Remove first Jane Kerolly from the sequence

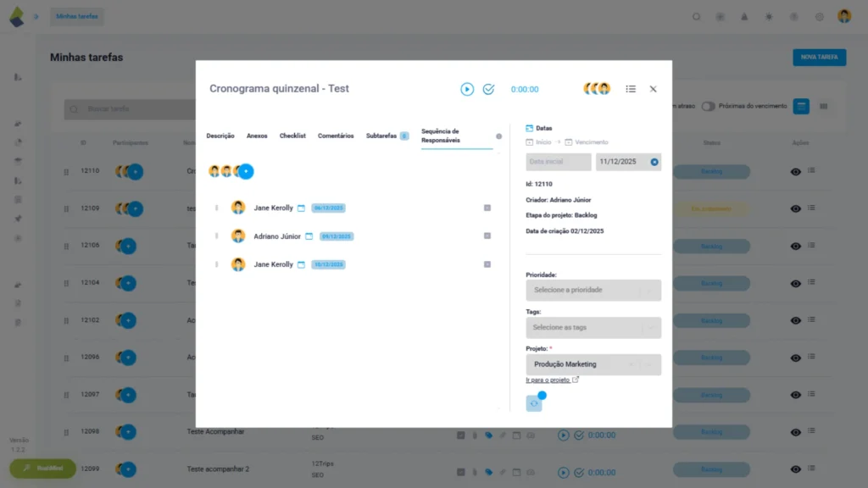point(487,208)
